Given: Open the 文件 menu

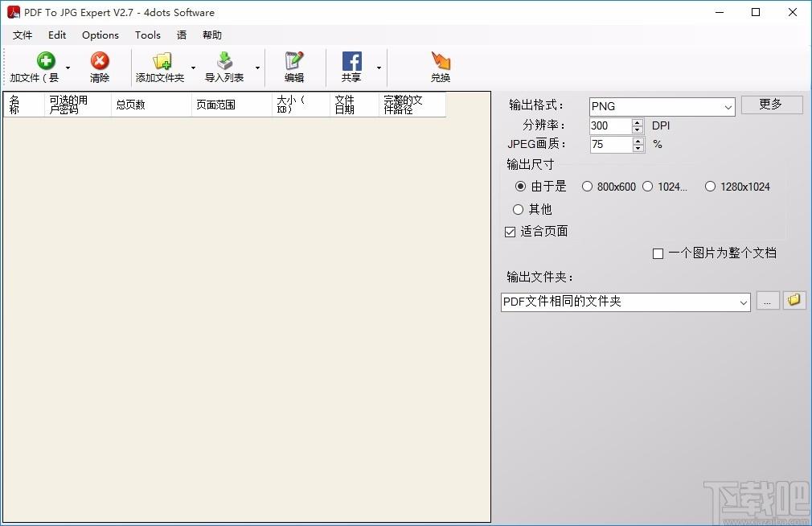Looking at the screenshot, I should (x=23, y=35).
